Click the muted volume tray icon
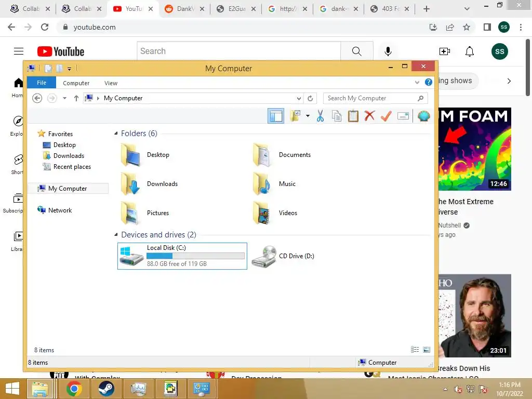The image size is (532, 399). (x=458, y=389)
